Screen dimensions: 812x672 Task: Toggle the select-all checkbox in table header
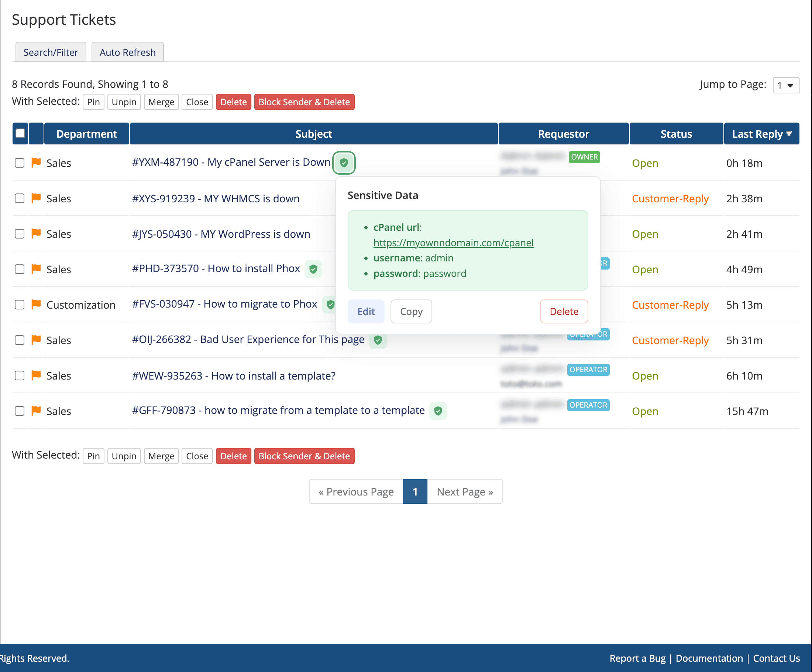tap(20, 133)
